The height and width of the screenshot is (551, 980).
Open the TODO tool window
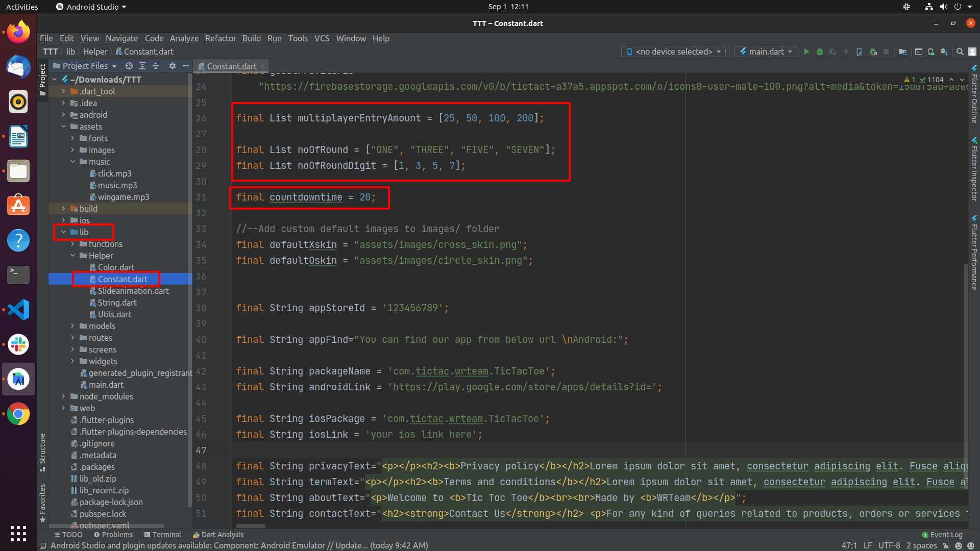[68, 535]
